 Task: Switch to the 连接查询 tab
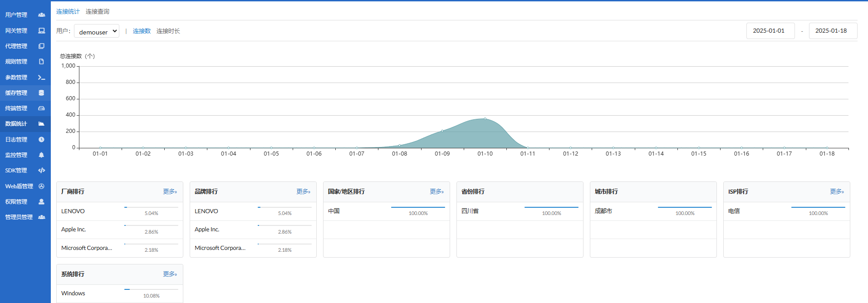(x=98, y=12)
